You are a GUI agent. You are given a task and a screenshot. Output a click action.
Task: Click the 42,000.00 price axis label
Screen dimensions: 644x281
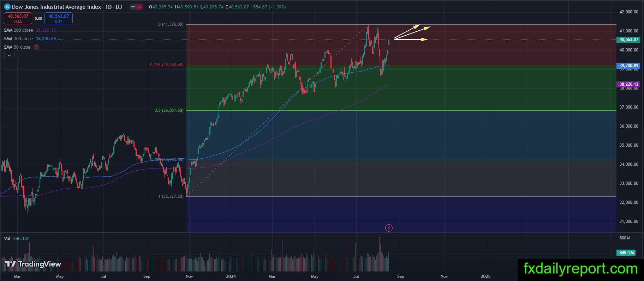[x=629, y=12]
